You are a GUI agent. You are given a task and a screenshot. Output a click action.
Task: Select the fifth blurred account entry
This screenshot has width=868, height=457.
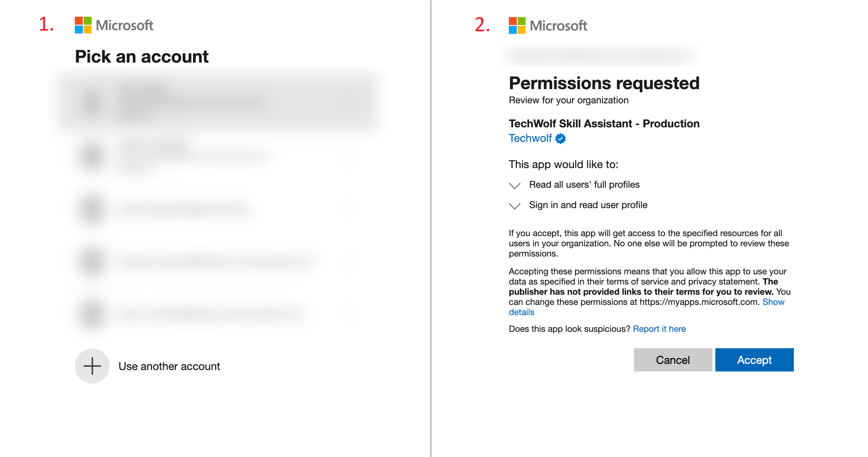tap(218, 314)
